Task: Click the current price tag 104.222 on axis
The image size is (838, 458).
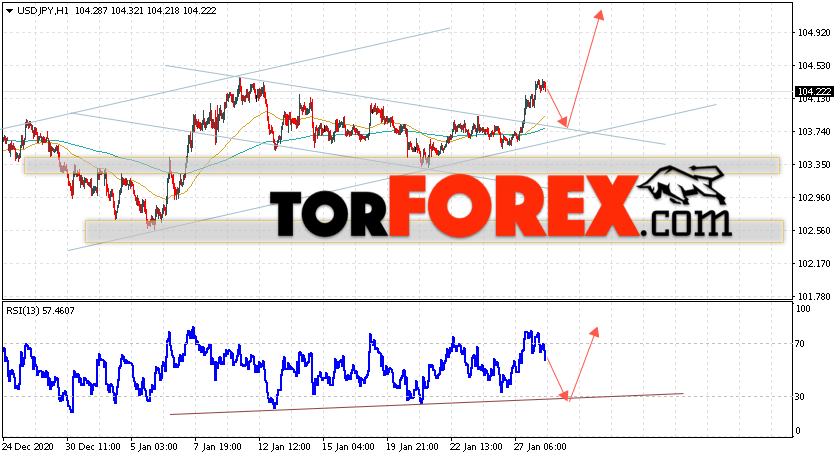Action: coord(814,91)
